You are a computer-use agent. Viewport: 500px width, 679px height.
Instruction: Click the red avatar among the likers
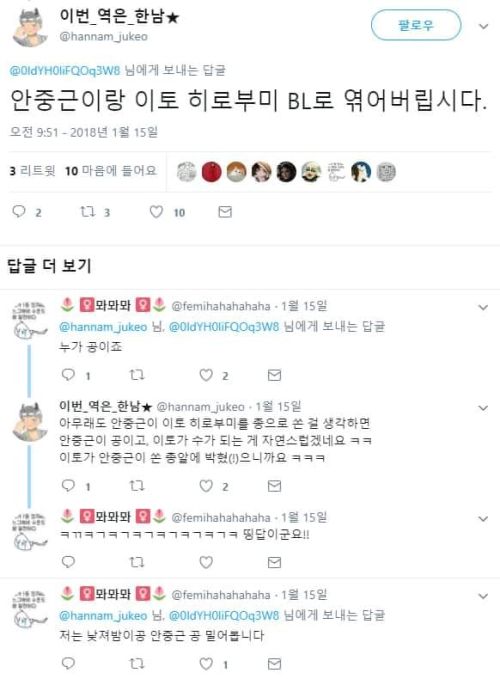pyautogui.click(x=212, y=172)
